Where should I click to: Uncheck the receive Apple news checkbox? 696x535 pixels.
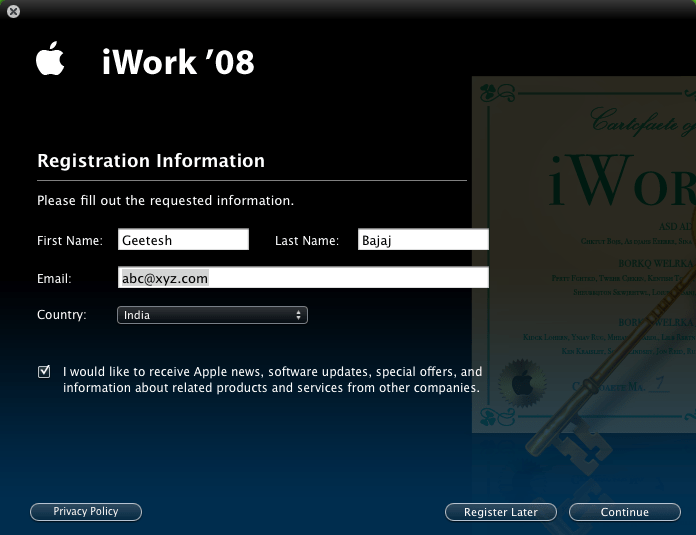(x=44, y=371)
